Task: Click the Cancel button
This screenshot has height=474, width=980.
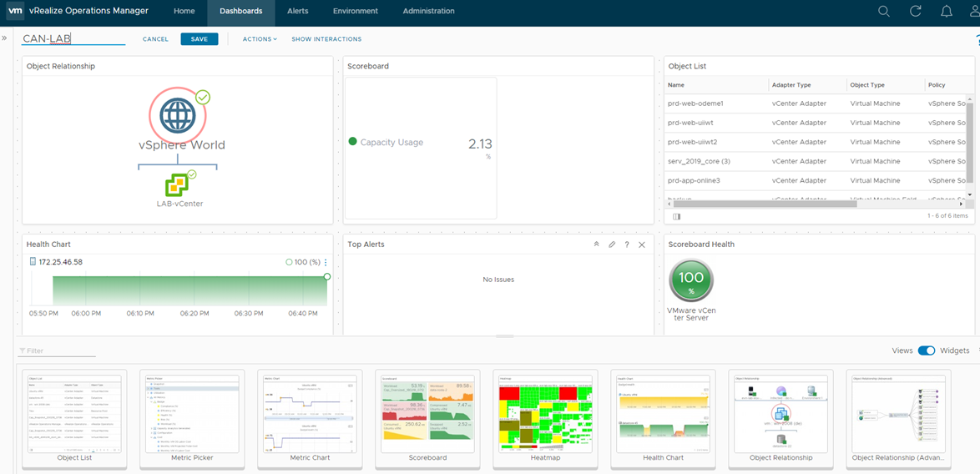Action: [155, 38]
